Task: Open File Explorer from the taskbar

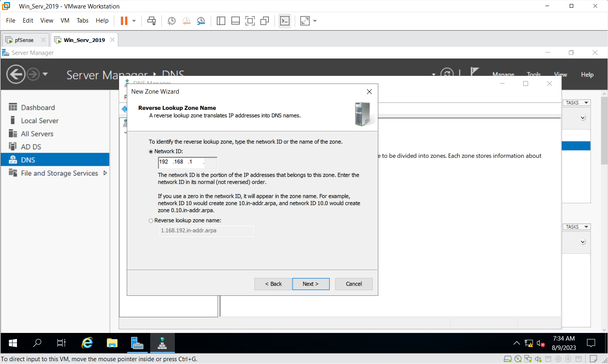Action: (112, 343)
